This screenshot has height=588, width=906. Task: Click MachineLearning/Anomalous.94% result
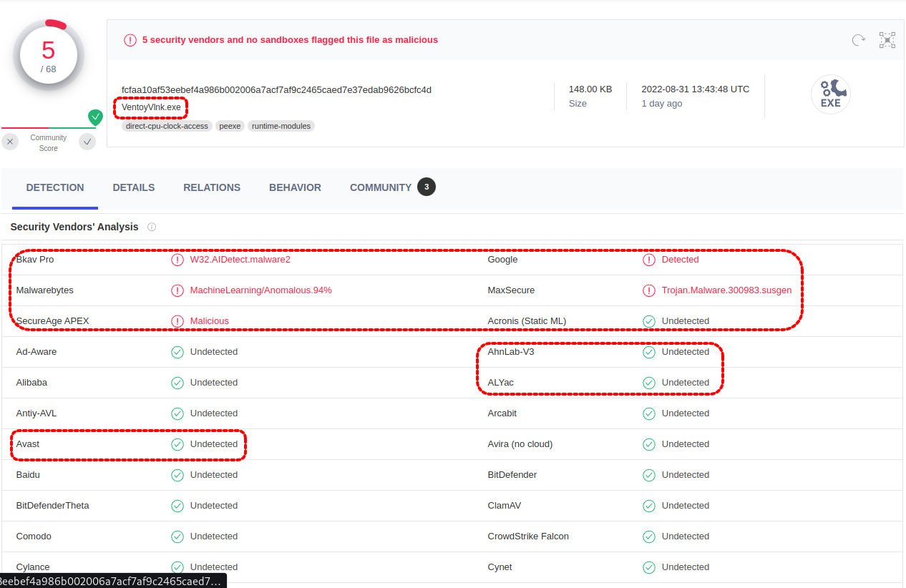click(261, 290)
